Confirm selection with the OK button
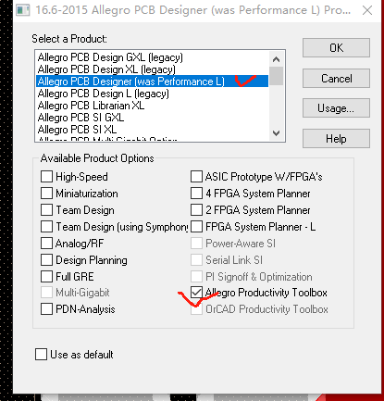 [x=336, y=48]
